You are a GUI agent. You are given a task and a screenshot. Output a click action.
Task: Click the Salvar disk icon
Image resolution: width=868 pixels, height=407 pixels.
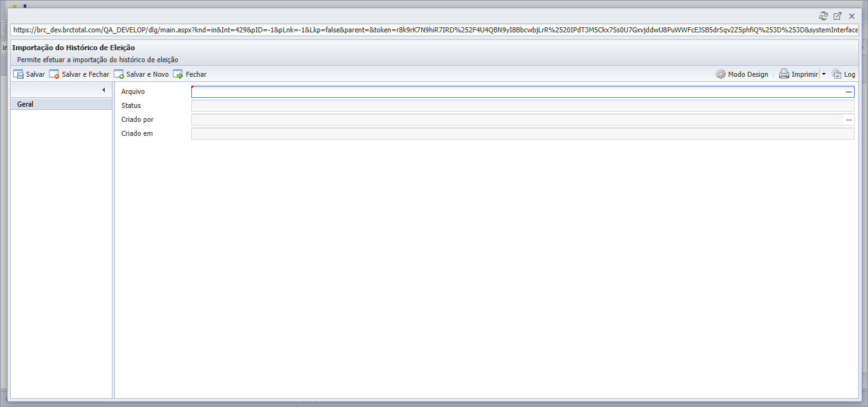[18, 74]
